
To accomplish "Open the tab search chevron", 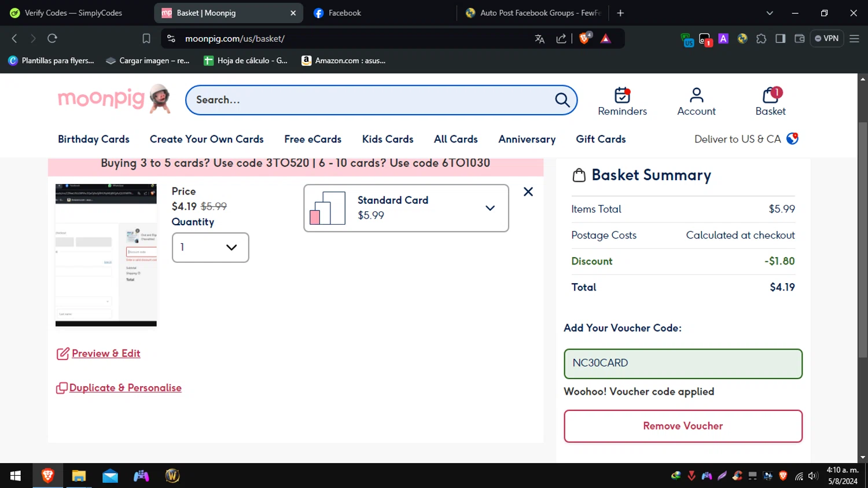I will coord(770,13).
